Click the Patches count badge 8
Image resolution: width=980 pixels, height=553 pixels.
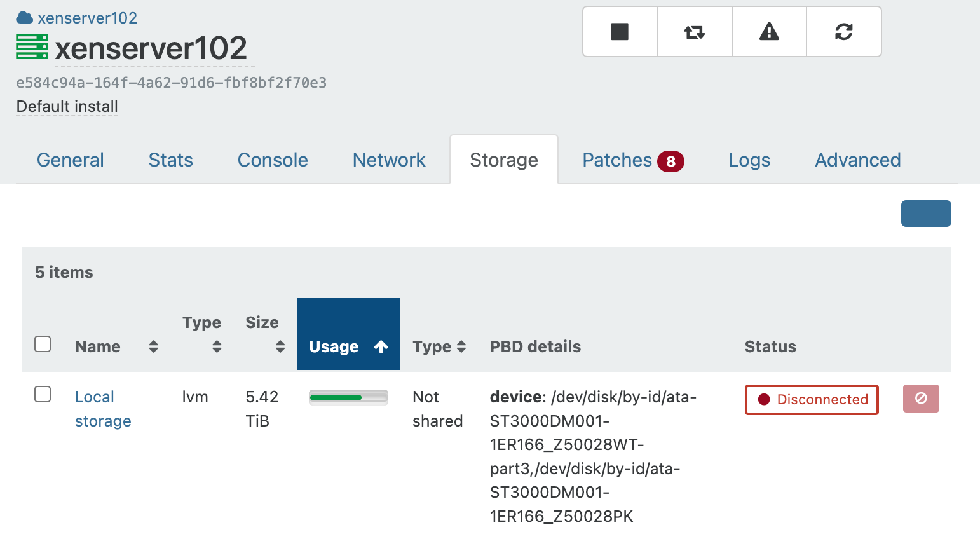tap(670, 161)
